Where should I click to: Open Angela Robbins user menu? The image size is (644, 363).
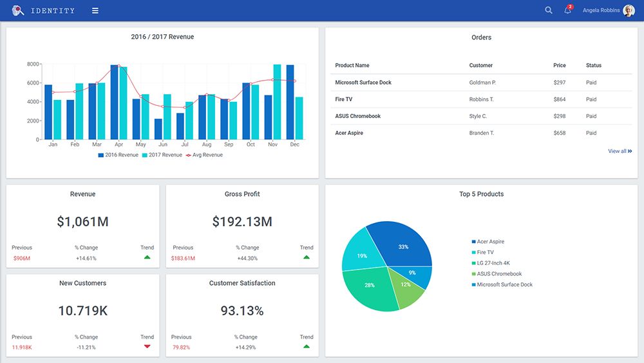point(601,10)
